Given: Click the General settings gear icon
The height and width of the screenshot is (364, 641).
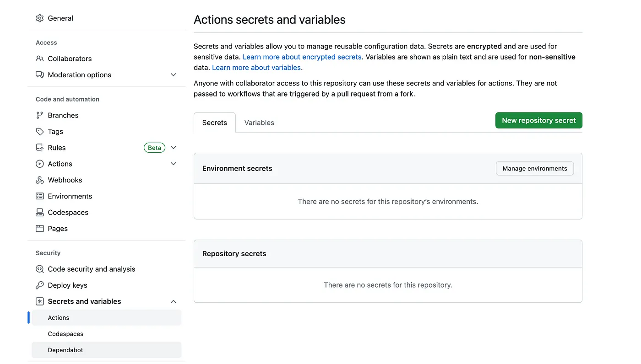Looking at the screenshot, I should point(40,18).
